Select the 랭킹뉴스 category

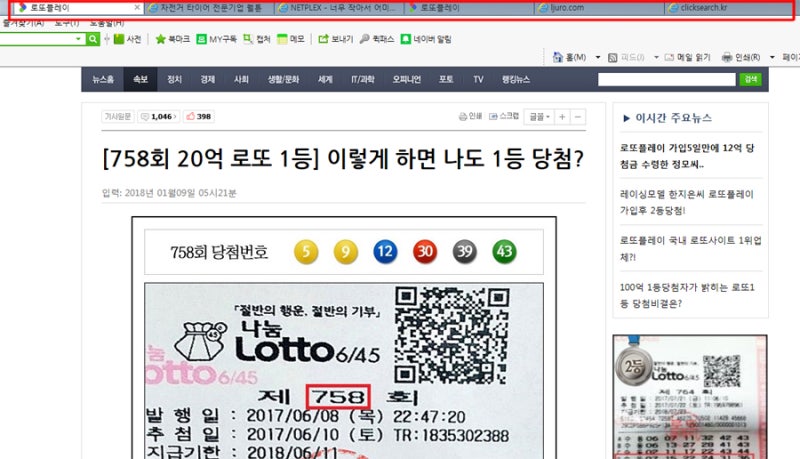point(516,80)
